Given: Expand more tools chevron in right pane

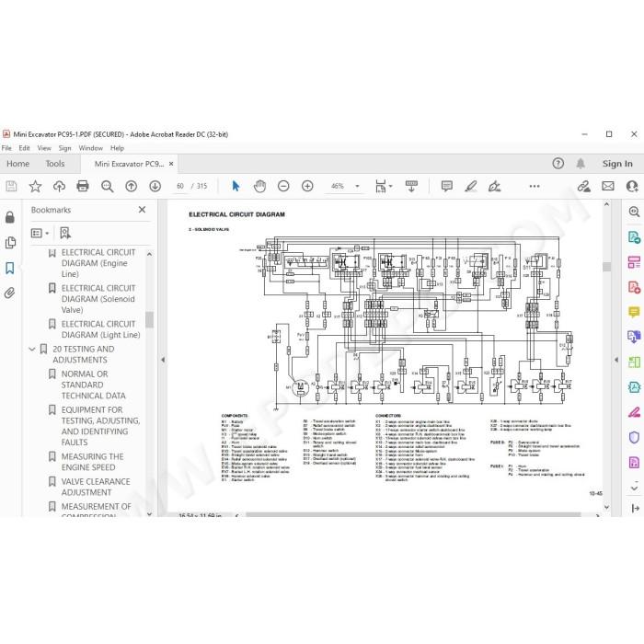Looking at the screenshot, I should [634, 488].
